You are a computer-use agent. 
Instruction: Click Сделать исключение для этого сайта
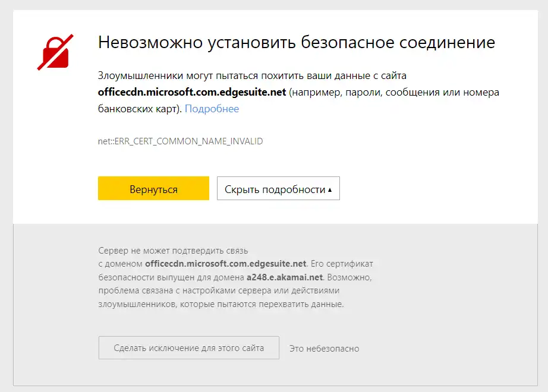coord(189,347)
